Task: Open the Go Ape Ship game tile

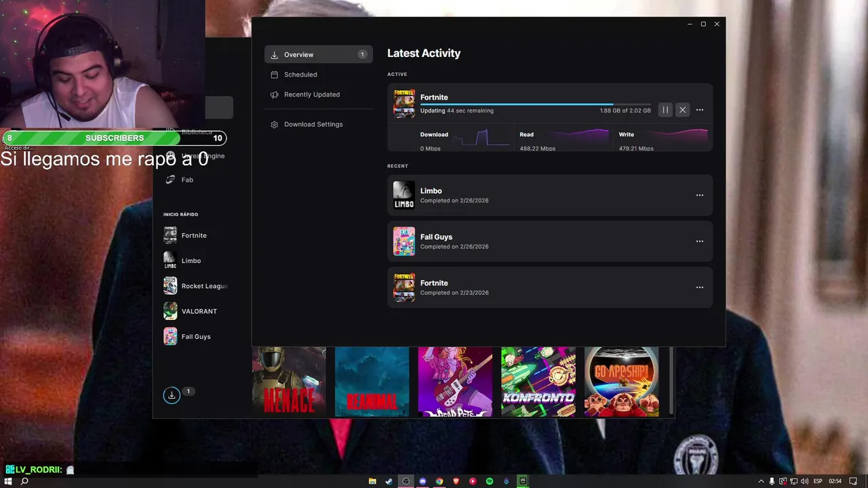Action: (622, 382)
